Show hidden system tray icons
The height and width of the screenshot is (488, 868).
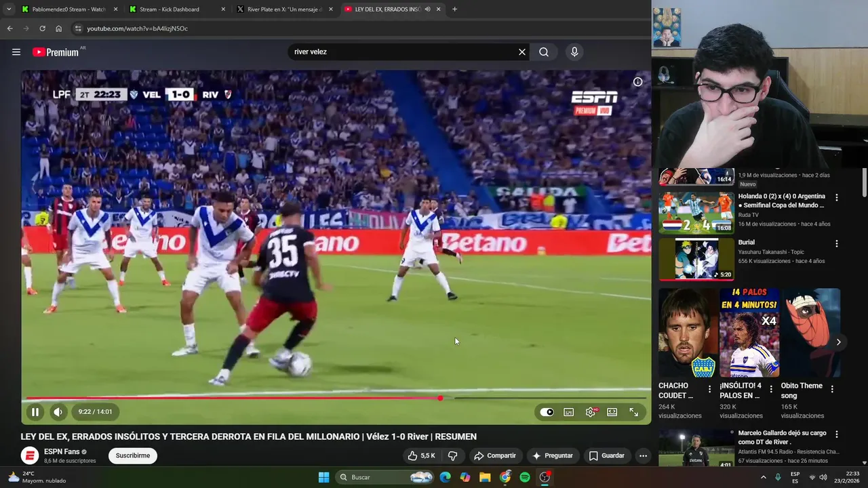[763, 477]
